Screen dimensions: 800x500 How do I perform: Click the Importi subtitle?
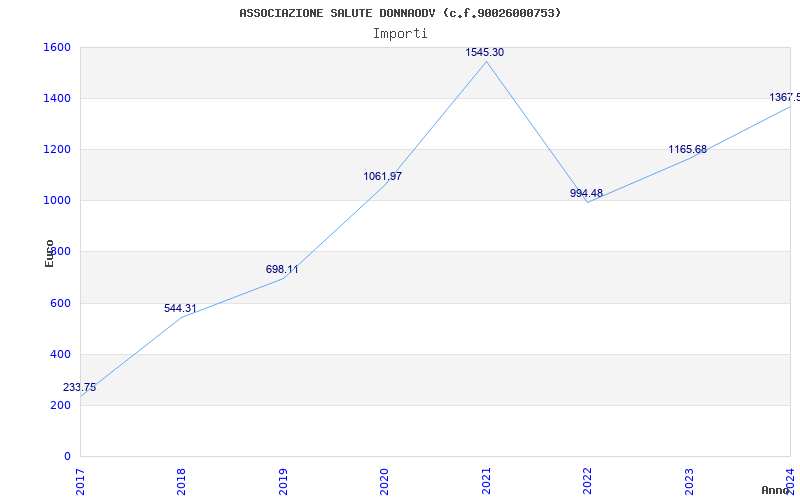click(400, 34)
